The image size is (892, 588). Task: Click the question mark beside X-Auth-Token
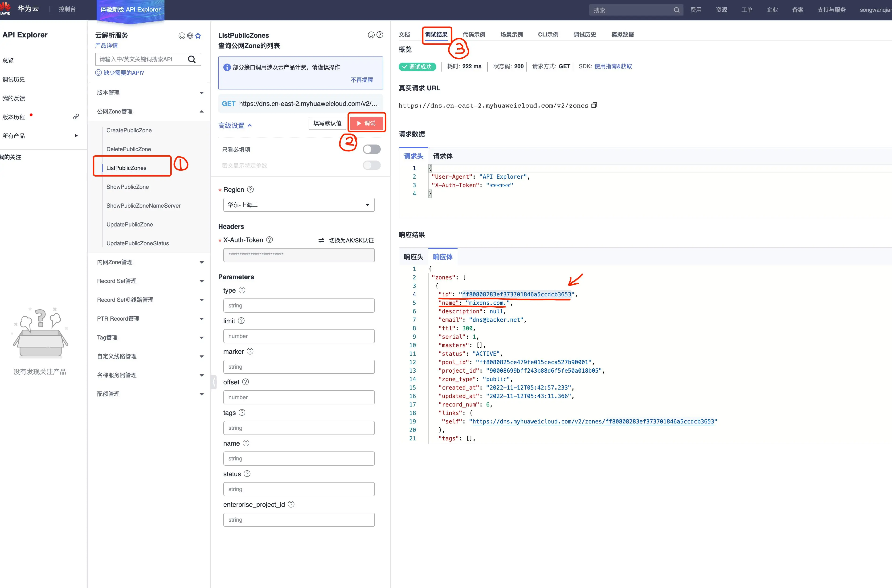[x=270, y=240]
